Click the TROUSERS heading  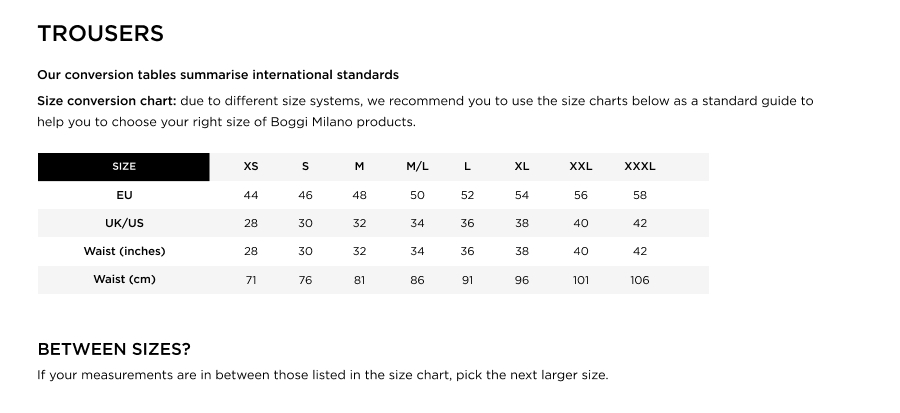tap(100, 34)
